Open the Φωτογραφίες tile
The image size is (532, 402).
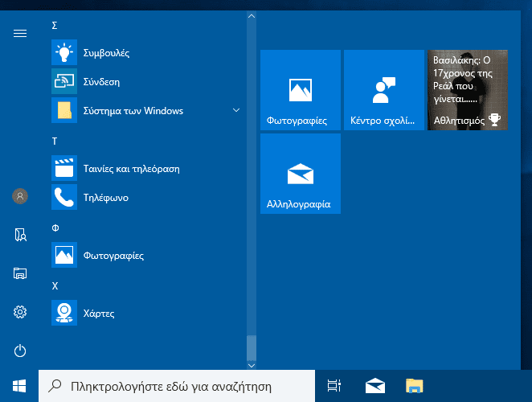click(x=301, y=90)
